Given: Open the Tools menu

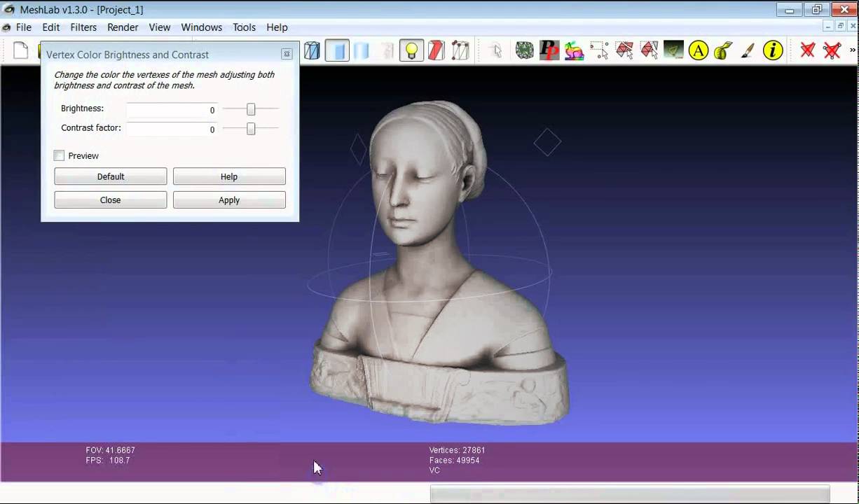Looking at the screenshot, I should (244, 27).
